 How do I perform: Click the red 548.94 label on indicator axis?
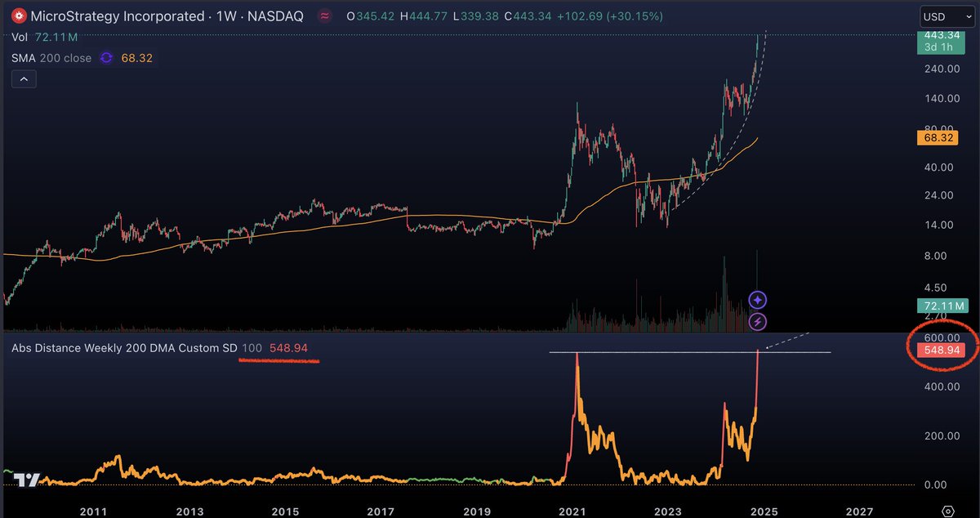tap(942, 351)
